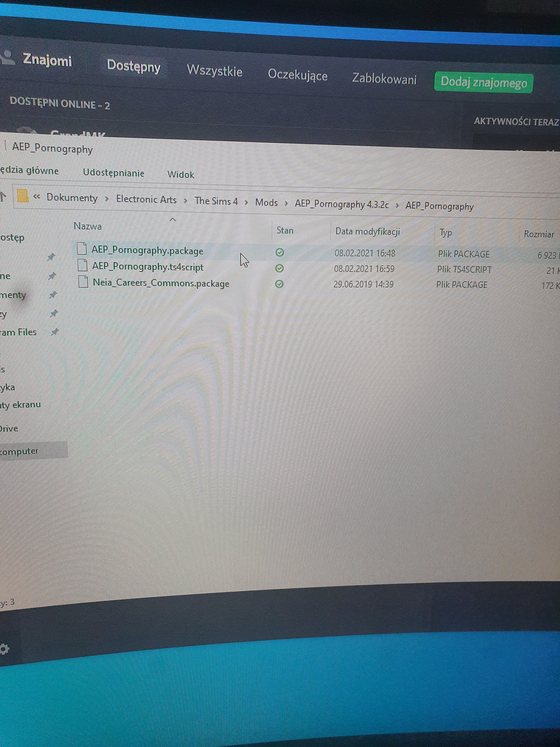Expand the chevron after The Sims 4

(246, 202)
